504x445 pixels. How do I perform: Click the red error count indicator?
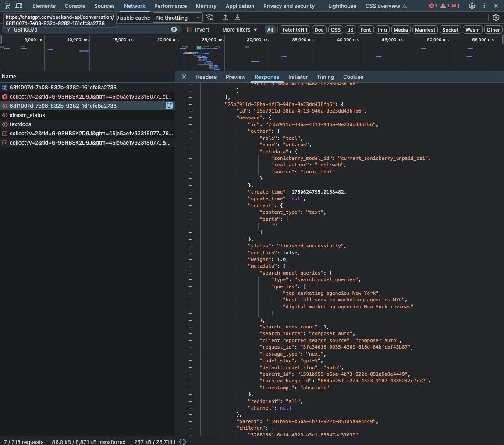[x=433, y=6]
